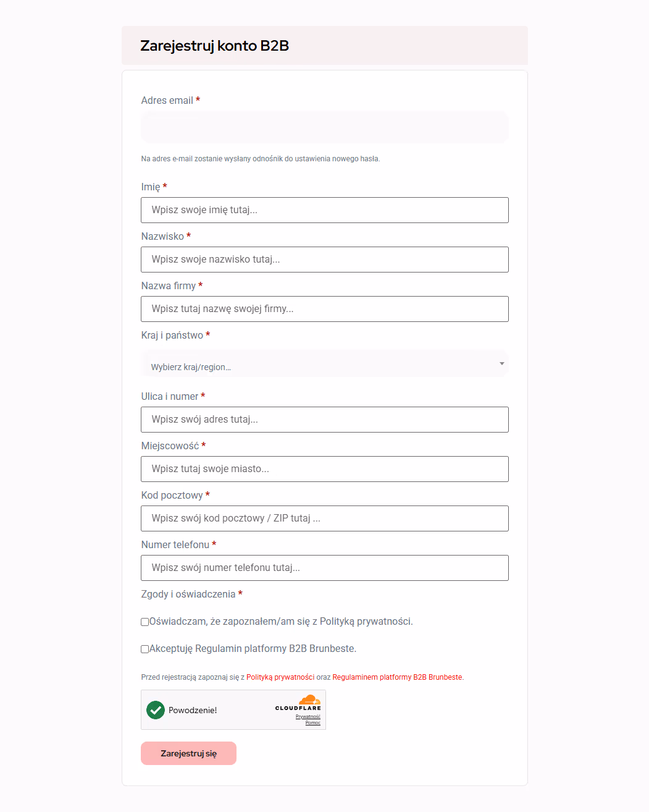Viewport: 649px width, 812px height.
Task: Click the country dropdown arrow
Action: (x=502, y=363)
